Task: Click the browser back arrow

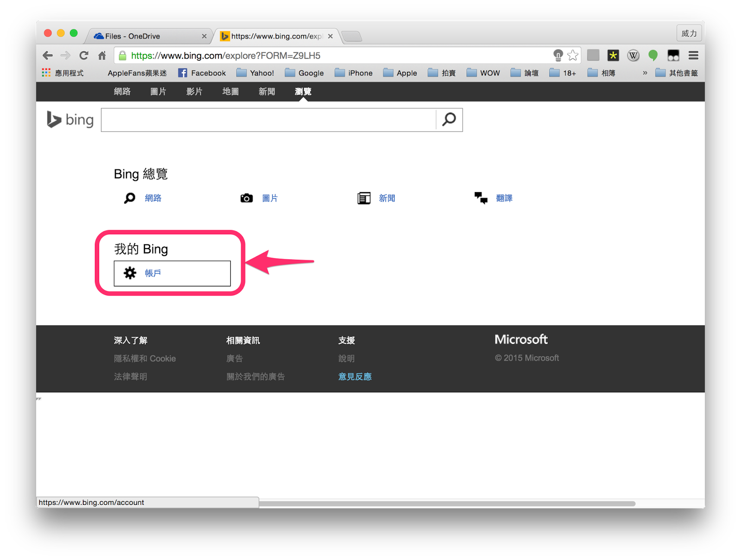Action: coord(47,56)
